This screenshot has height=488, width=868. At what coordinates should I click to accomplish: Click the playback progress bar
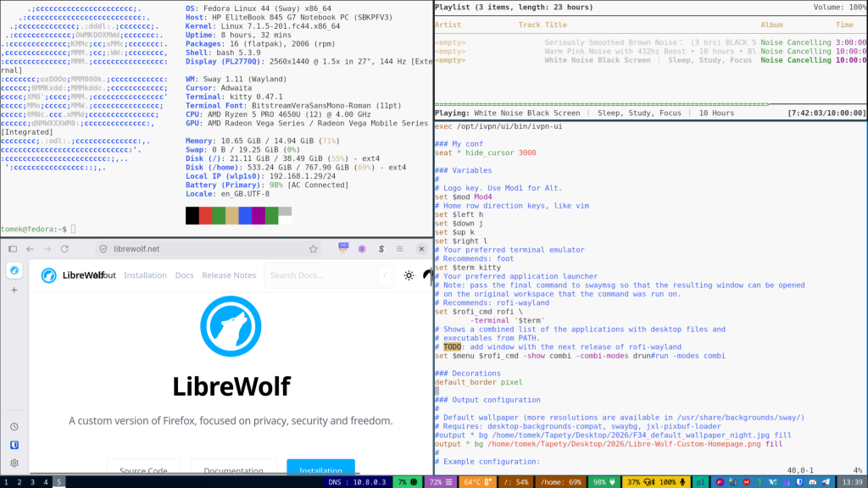click(x=650, y=104)
